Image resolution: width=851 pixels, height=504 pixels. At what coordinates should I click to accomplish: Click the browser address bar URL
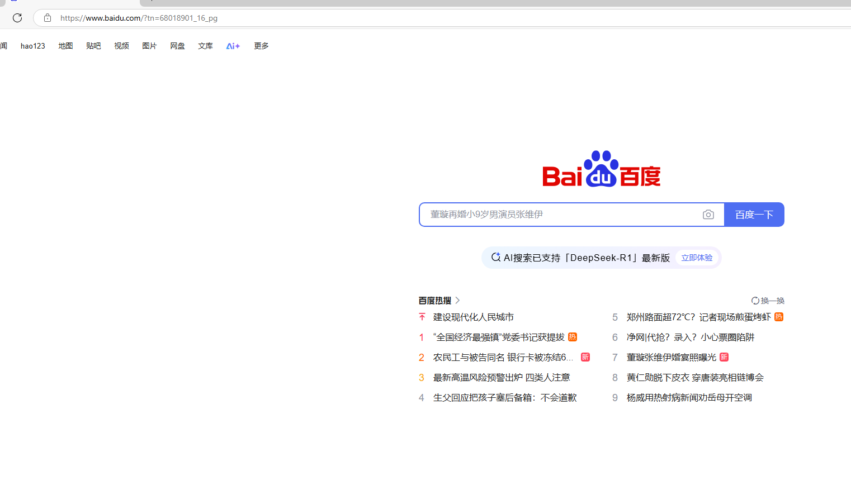pyautogui.click(x=139, y=18)
